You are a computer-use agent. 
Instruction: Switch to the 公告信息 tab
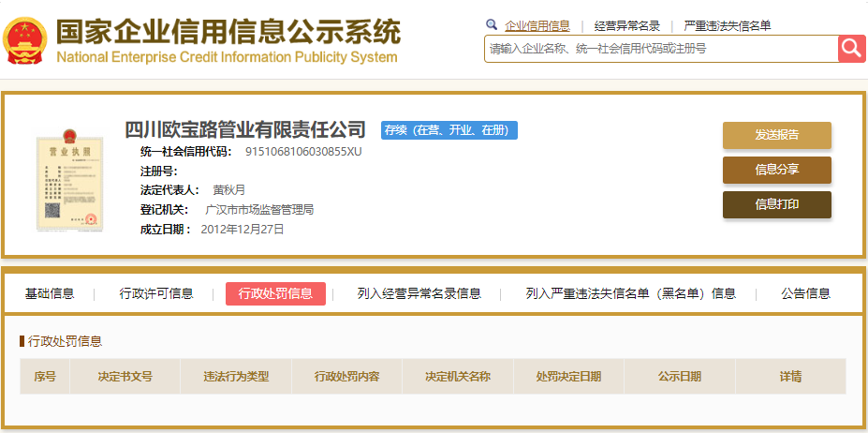coord(805,294)
